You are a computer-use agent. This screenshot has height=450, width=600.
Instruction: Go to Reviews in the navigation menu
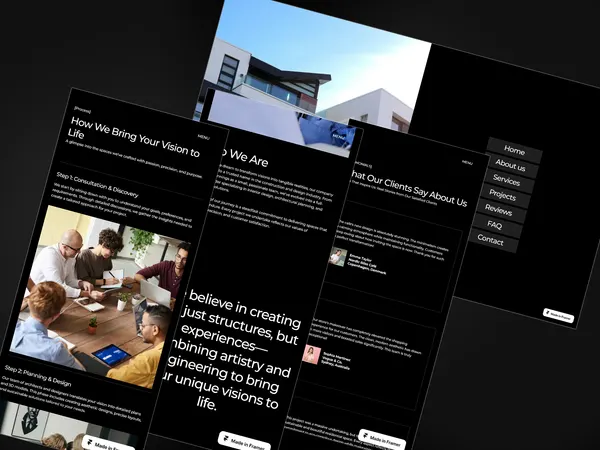point(498,210)
